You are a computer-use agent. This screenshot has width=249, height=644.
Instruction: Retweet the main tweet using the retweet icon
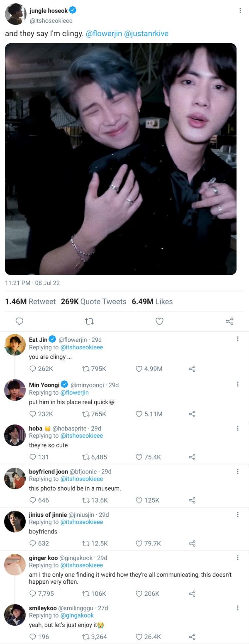89,321
